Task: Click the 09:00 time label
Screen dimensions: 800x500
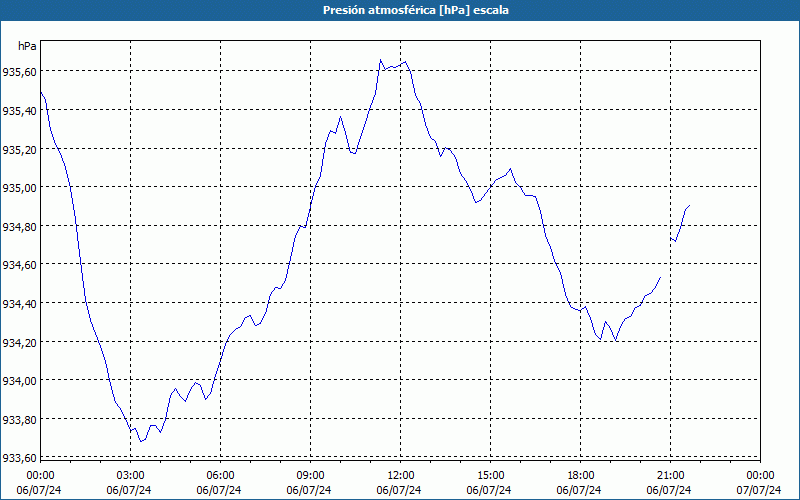Action: click(x=310, y=476)
